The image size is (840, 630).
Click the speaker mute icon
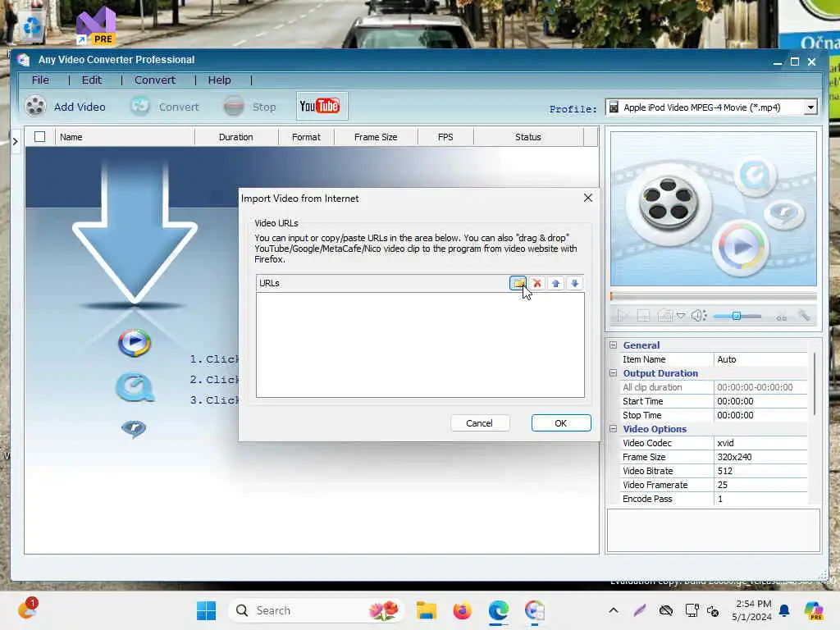click(x=699, y=316)
